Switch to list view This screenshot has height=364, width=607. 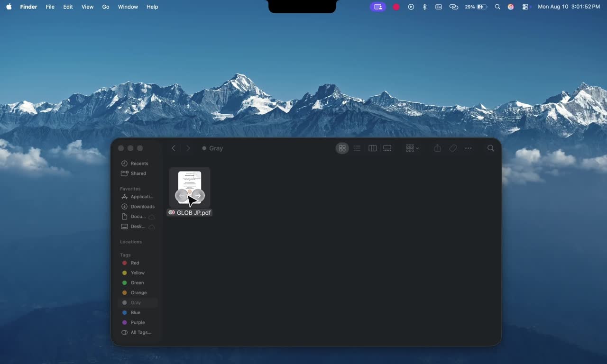(357, 148)
